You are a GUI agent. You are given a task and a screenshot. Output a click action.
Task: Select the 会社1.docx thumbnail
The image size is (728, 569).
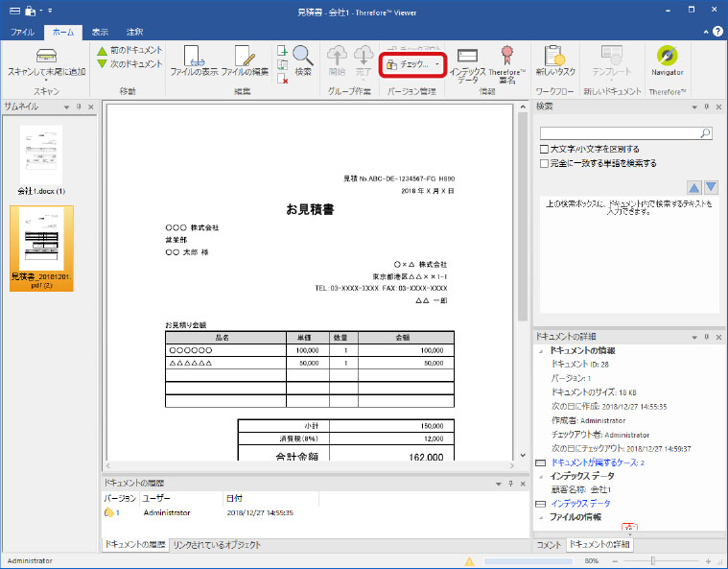40,158
